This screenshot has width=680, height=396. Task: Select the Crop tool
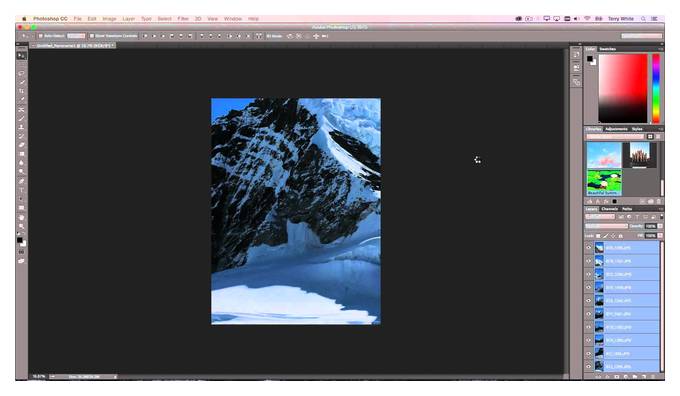click(21, 91)
